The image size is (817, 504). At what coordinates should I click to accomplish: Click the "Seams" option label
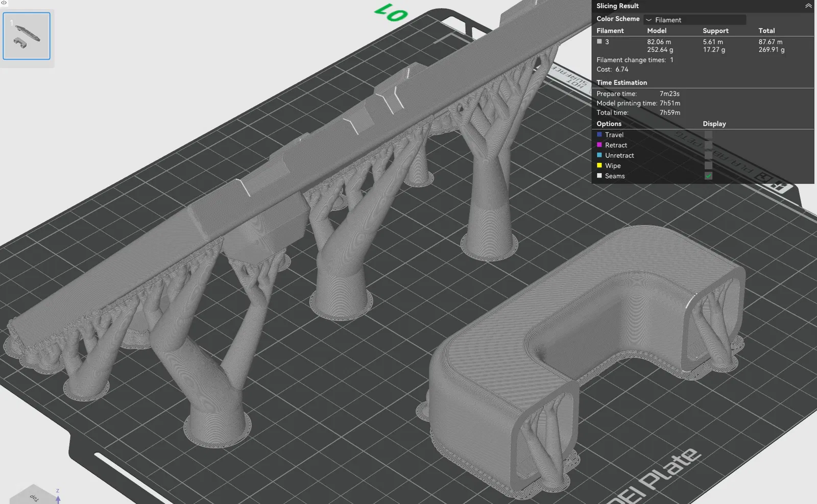[x=615, y=176]
